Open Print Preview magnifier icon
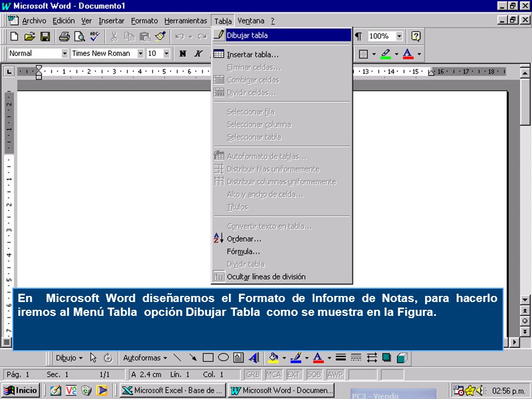Image resolution: width=532 pixels, height=399 pixels. 79,37
